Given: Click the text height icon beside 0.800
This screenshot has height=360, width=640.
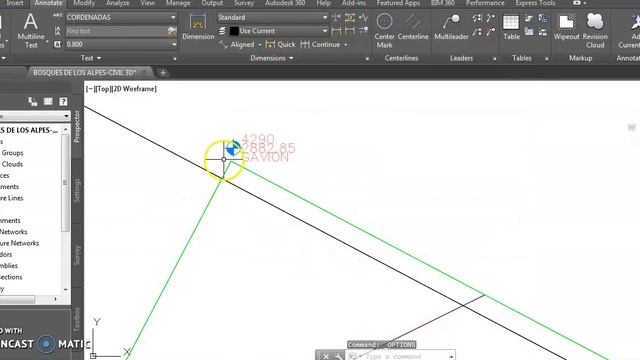Looking at the screenshot, I should coord(58,44).
